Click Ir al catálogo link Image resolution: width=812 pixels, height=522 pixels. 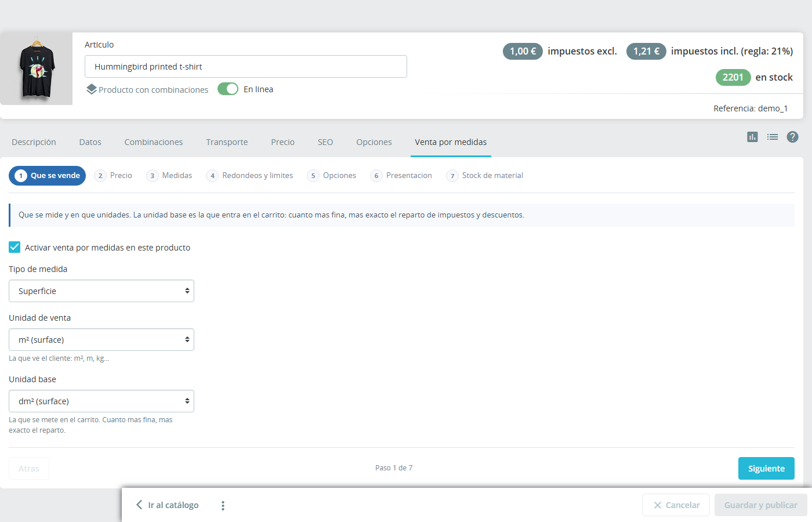tap(167, 505)
